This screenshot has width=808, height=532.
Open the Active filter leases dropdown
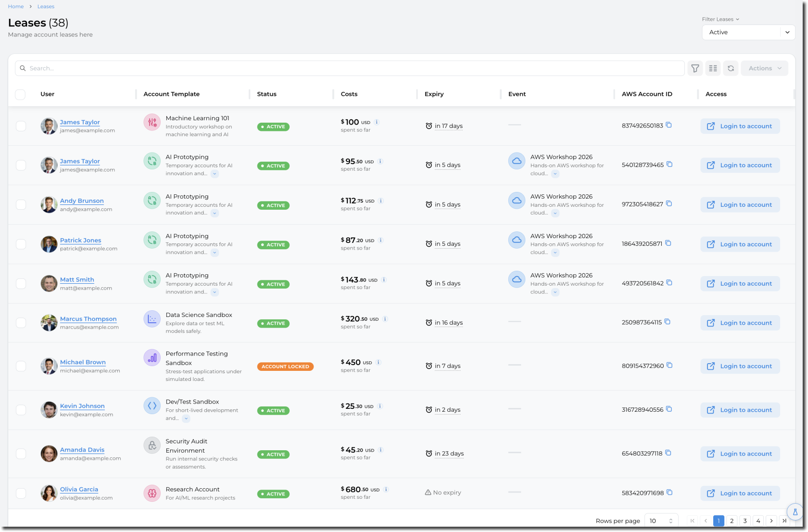(x=748, y=32)
